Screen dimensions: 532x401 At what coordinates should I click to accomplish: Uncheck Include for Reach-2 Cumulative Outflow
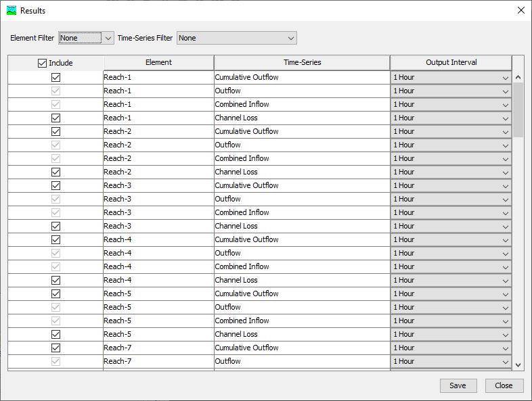[56, 131]
